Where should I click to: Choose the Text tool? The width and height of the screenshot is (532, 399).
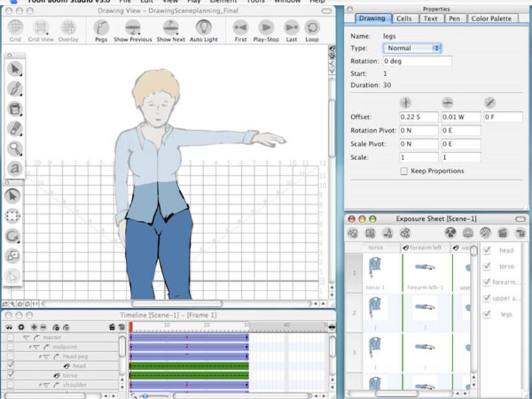[x=15, y=168]
